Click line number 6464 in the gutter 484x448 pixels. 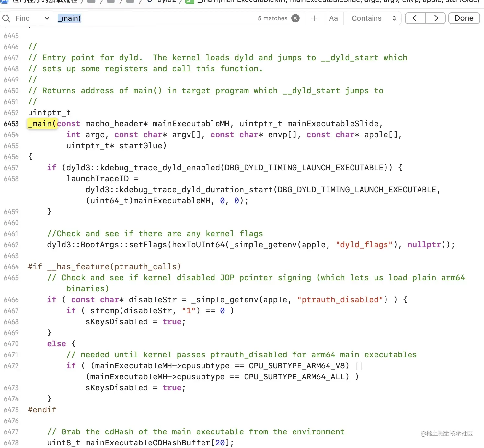(11, 267)
